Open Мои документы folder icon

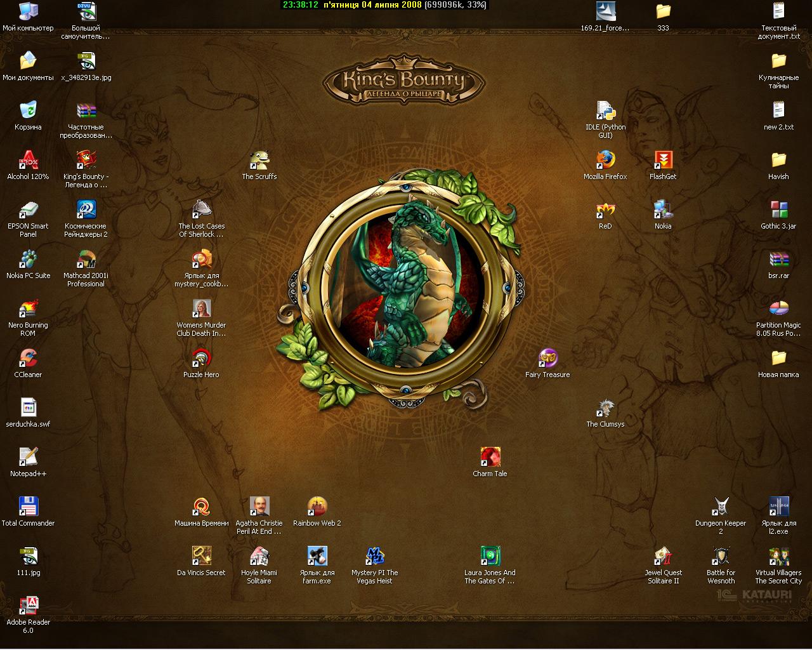(x=28, y=60)
